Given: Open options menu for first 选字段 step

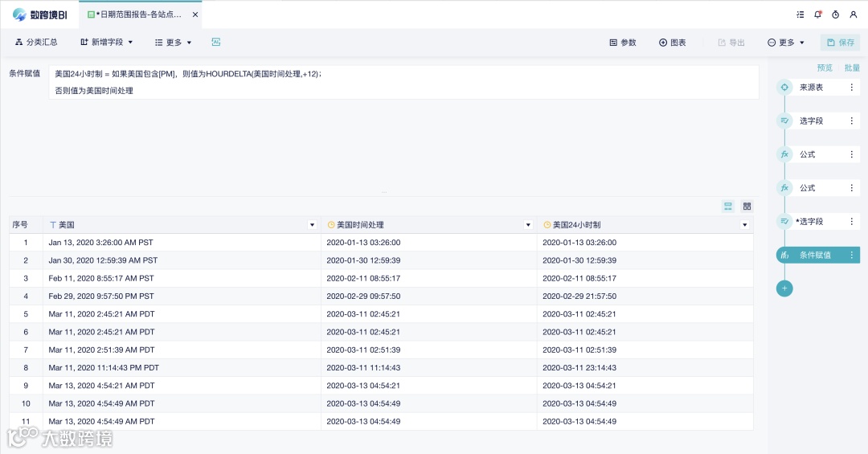Looking at the screenshot, I should coord(851,121).
